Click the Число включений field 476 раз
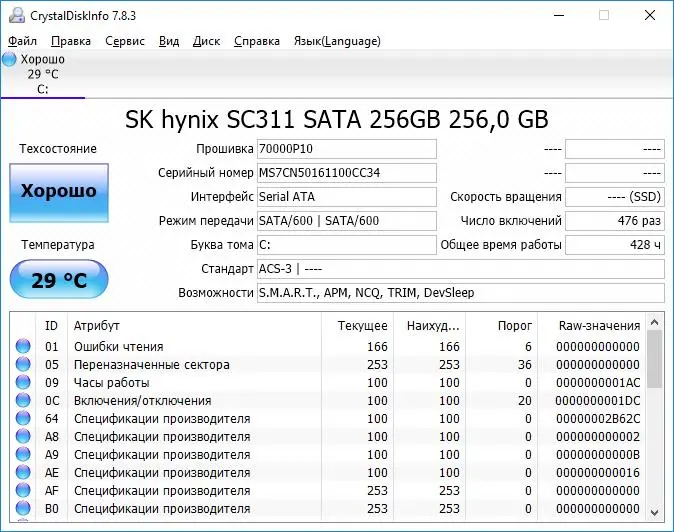 [615, 221]
